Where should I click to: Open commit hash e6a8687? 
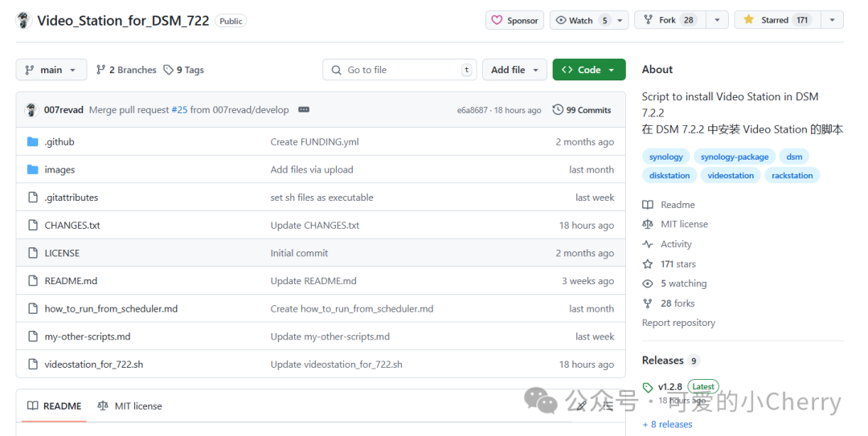point(473,110)
